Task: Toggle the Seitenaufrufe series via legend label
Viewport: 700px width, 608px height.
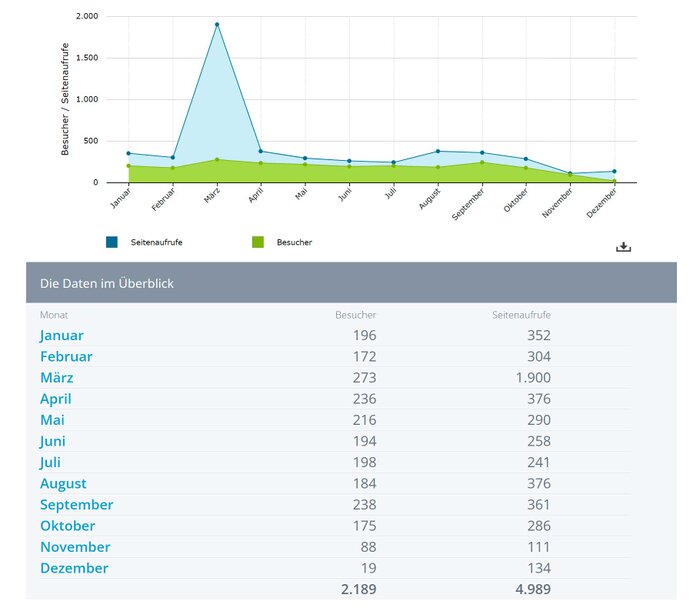Action: point(156,242)
